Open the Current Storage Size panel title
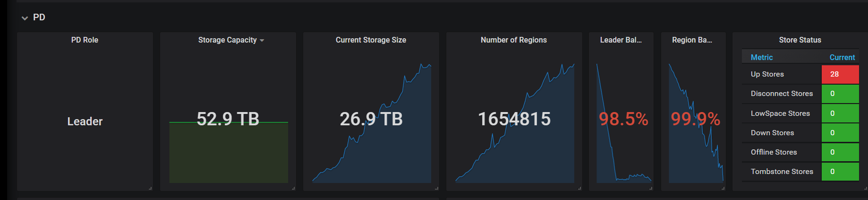The image size is (868, 200). tap(371, 40)
